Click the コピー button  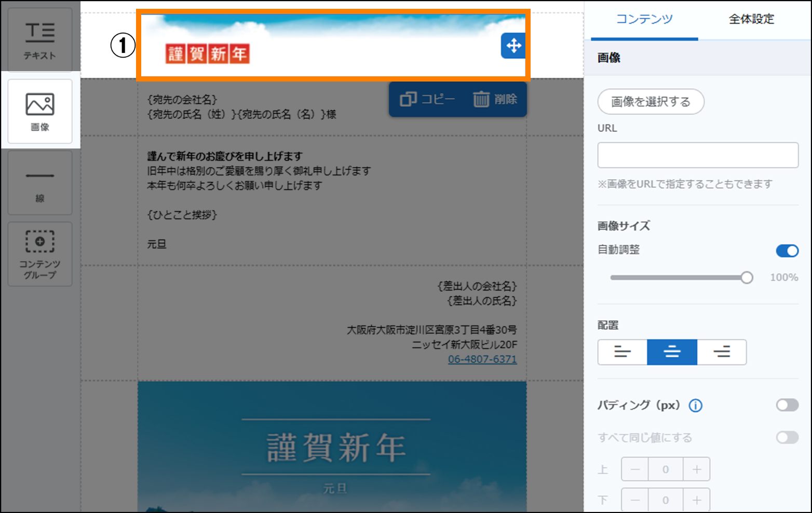[427, 99]
